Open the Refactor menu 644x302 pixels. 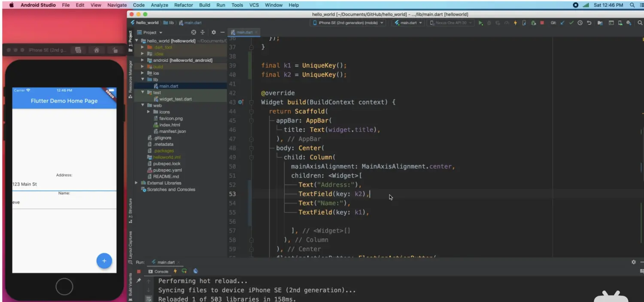click(183, 5)
